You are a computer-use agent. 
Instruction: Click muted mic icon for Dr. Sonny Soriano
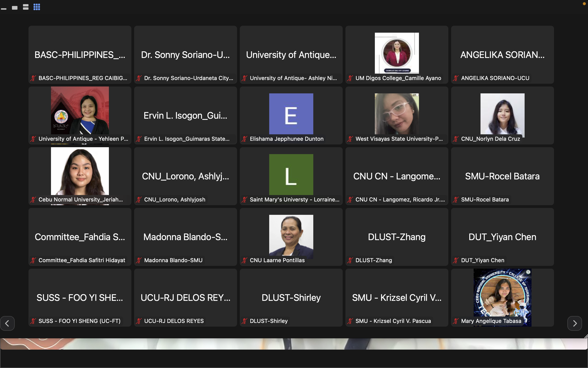(x=139, y=78)
